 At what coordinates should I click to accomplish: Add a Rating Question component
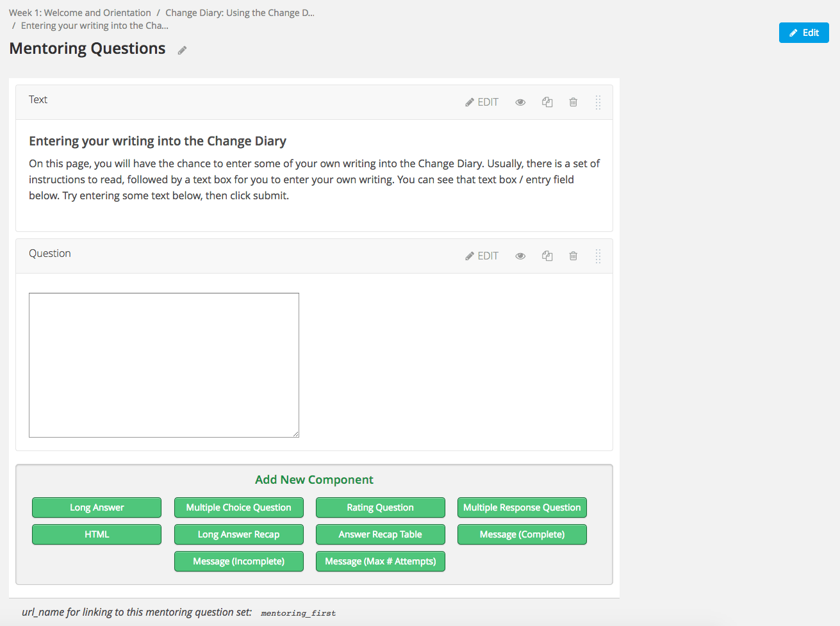pos(380,507)
